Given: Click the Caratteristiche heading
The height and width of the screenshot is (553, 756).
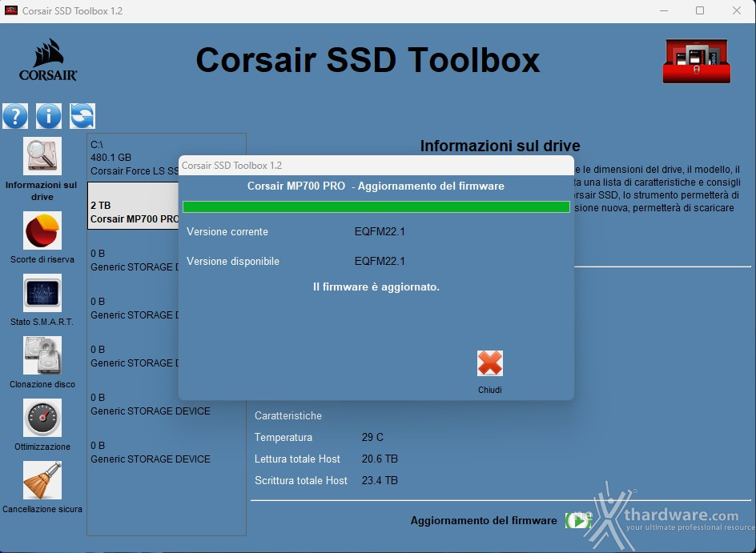Looking at the screenshot, I should click(x=288, y=415).
